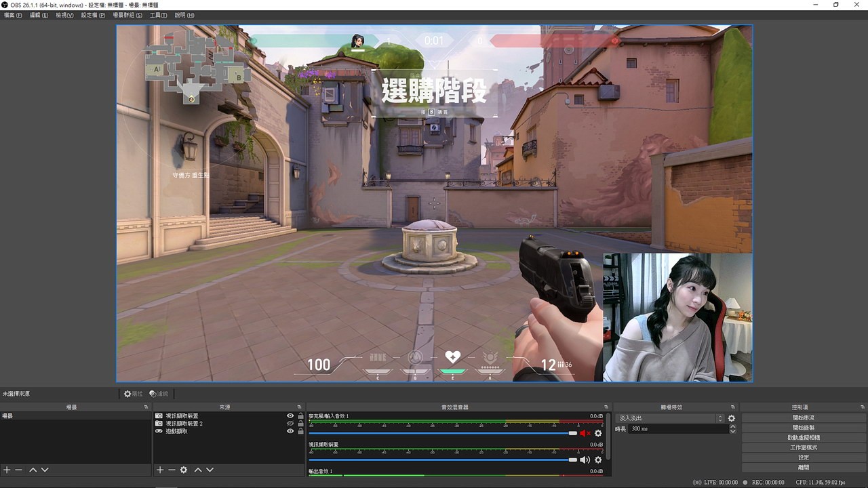The image size is (868, 488).
Task: Undock the 音效混音器 panel with its float icon
Action: [606, 407]
